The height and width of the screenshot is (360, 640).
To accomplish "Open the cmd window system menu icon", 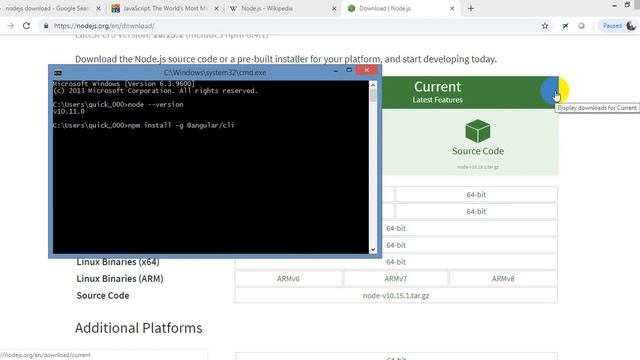I will [x=58, y=73].
